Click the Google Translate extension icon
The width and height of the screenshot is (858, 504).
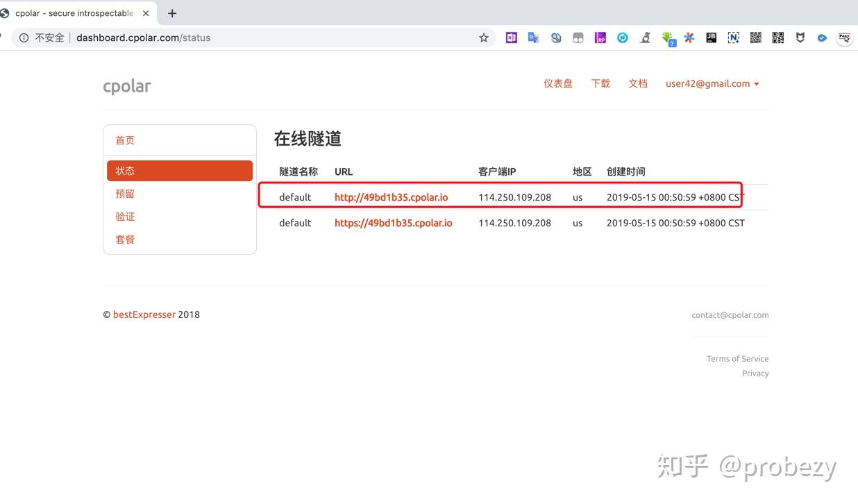(x=533, y=37)
